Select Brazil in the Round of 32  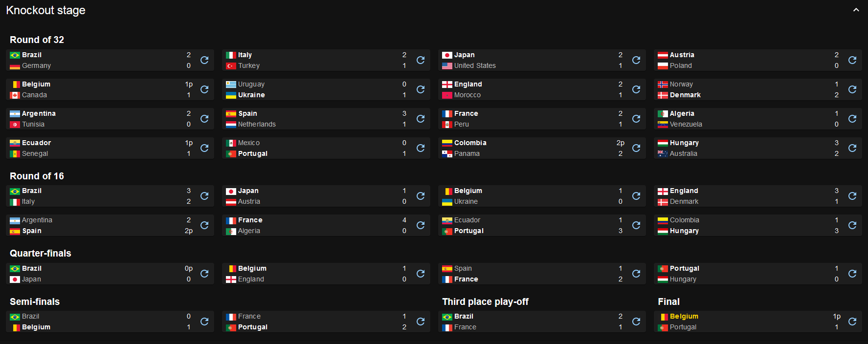(32, 55)
